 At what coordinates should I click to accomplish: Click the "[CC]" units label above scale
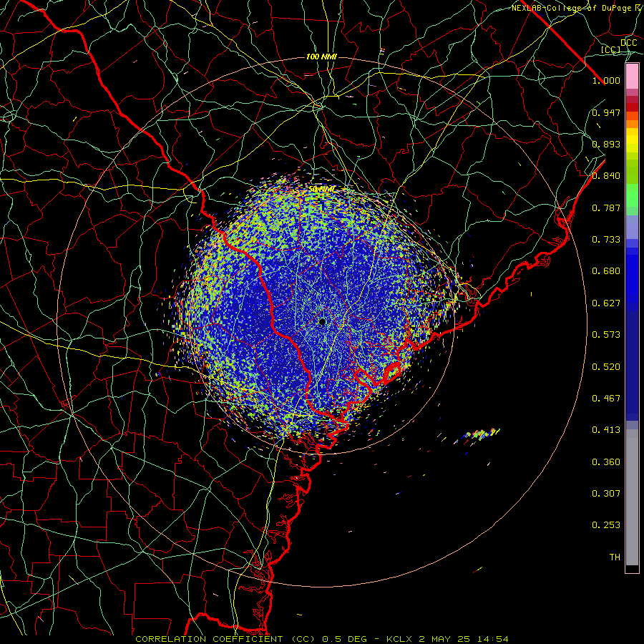click(x=610, y=50)
